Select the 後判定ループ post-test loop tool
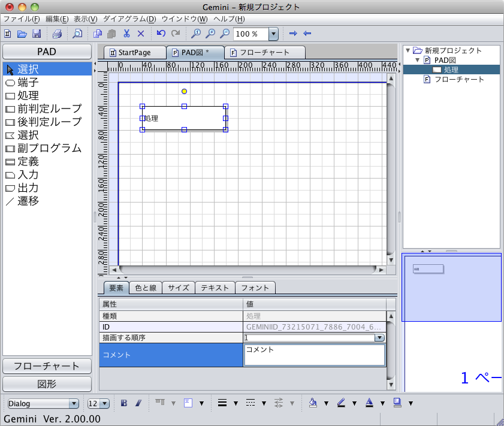Viewport: 504px width, 426px height. tap(47, 122)
